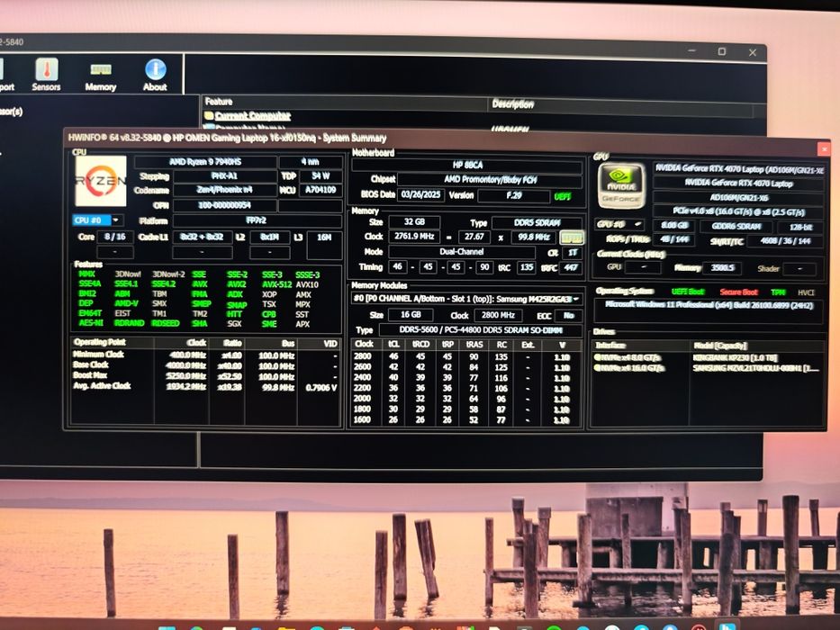Click the GPU memory clock 3500.5 field
This screenshot has width=840, height=630.
pyautogui.click(x=721, y=267)
